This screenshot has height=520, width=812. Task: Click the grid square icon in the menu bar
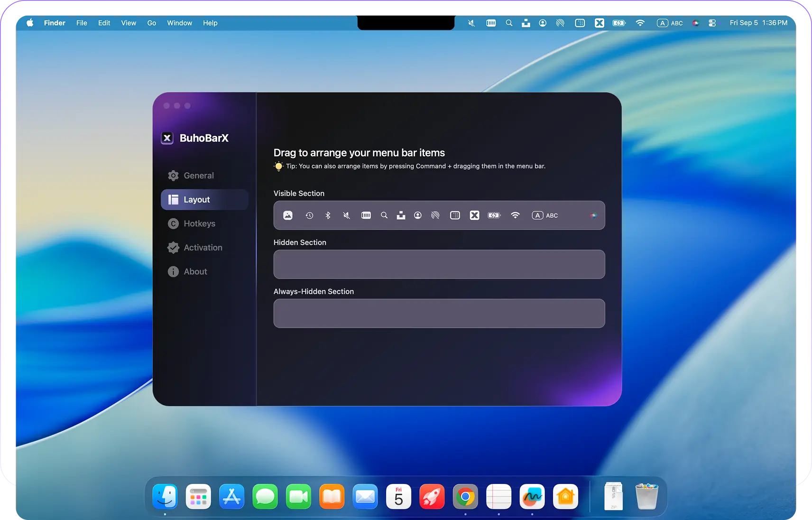pyautogui.click(x=580, y=23)
